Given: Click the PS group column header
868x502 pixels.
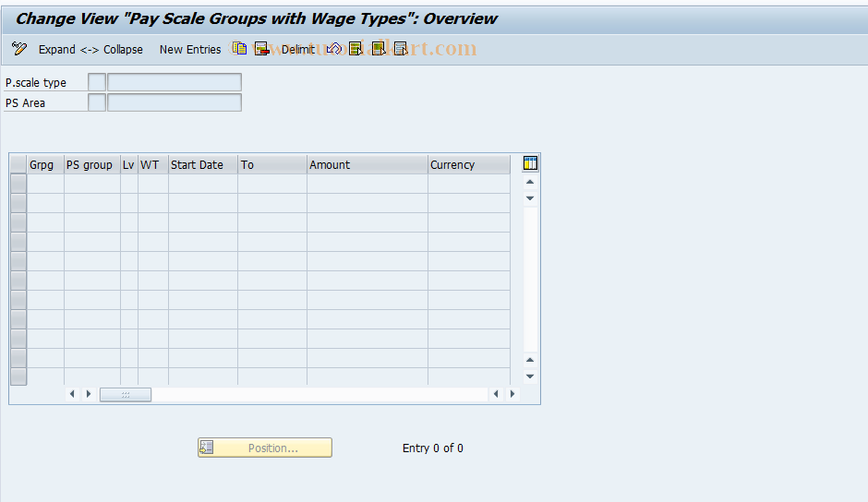Looking at the screenshot, I should pos(92,165).
